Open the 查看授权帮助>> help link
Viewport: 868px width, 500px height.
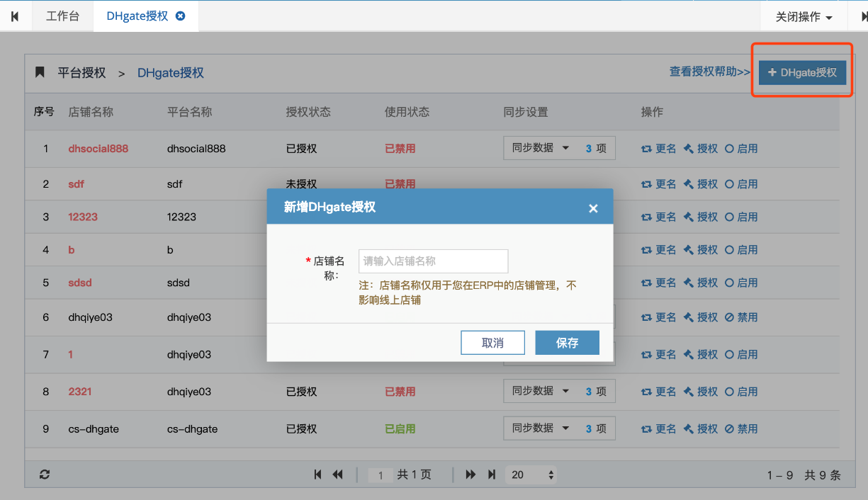tap(710, 72)
